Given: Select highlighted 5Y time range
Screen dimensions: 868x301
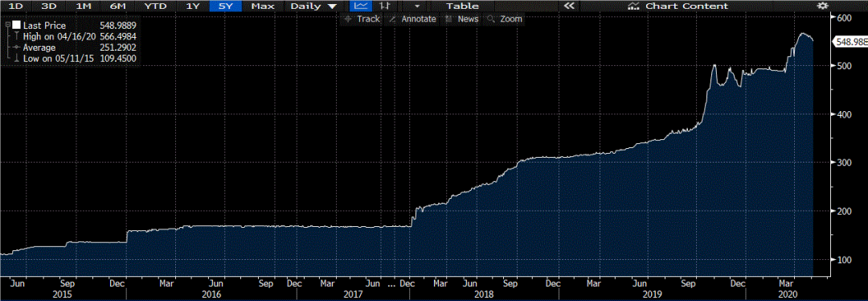Looking at the screenshot, I should [227, 6].
